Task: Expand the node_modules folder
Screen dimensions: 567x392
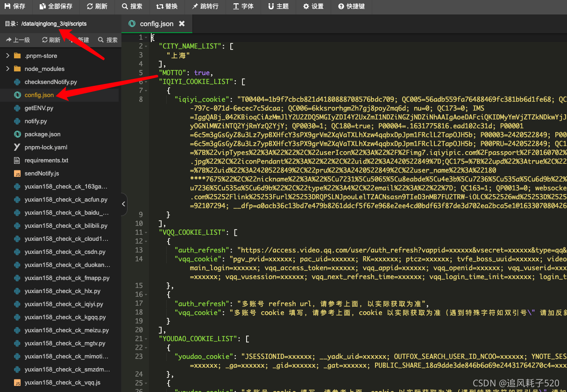Action: click(7, 69)
